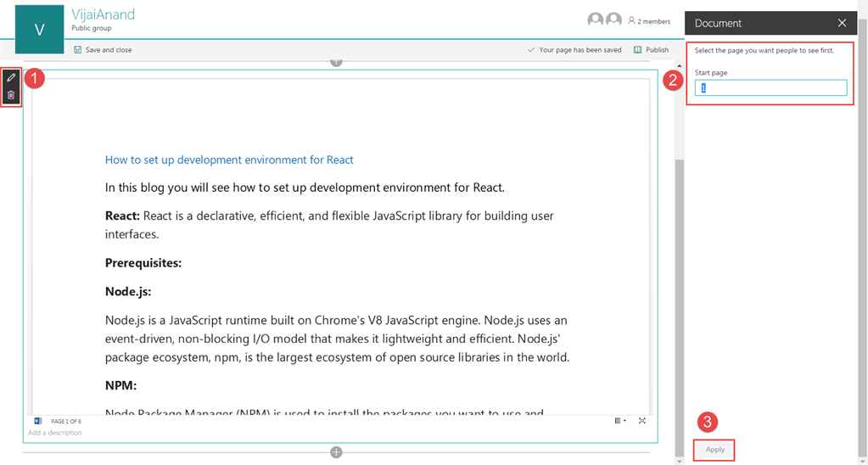Screen dimensions: 868x465
Task: Open the 2 members link
Action: point(649,21)
